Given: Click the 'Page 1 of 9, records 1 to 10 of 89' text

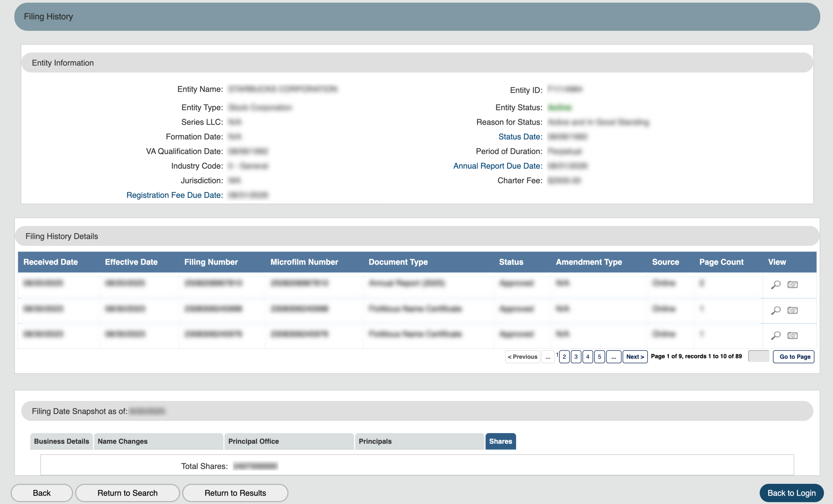Looking at the screenshot, I should (x=696, y=356).
